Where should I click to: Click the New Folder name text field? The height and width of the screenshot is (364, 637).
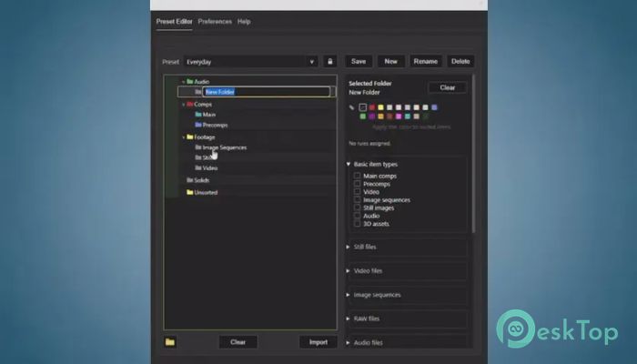pyautogui.click(x=267, y=92)
